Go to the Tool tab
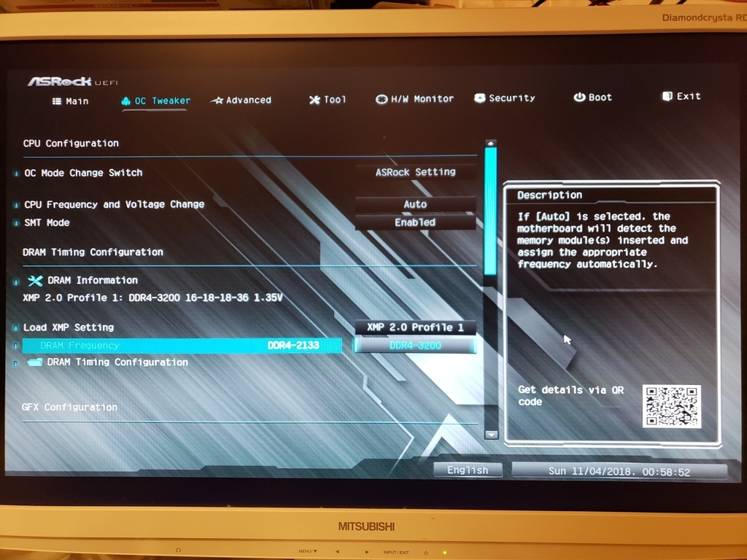Viewport: 747px width, 560px height. tap(328, 99)
